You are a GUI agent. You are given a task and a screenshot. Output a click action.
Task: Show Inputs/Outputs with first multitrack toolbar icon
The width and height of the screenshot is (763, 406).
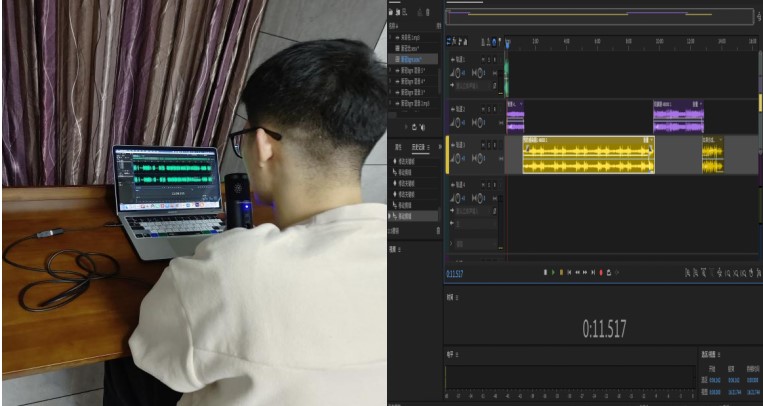[449, 41]
